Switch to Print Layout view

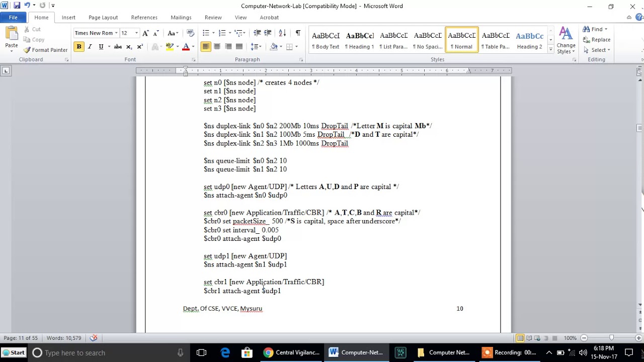(x=520, y=338)
